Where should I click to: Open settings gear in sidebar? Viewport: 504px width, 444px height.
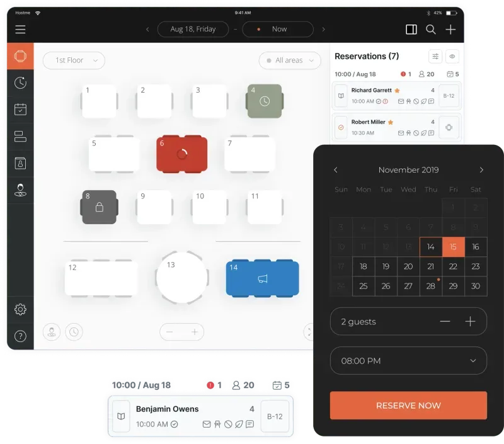tap(20, 309)
